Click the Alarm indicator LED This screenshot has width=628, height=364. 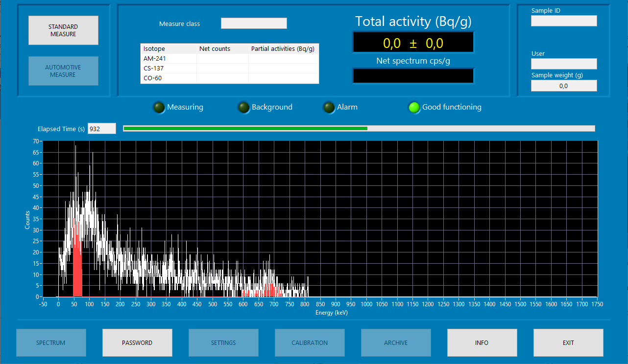point(329,108)
